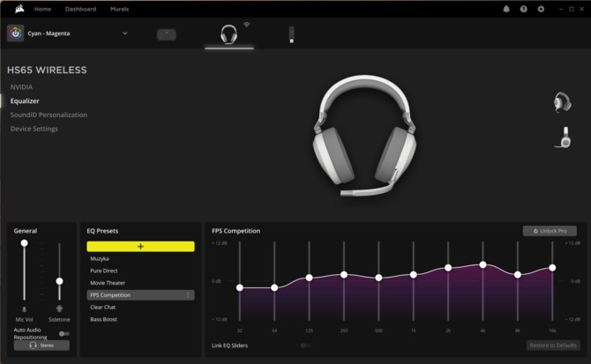This screenshot has width=591, height=364.
Task: Select the headset device icon in top bar
Action: pos(228,34)
